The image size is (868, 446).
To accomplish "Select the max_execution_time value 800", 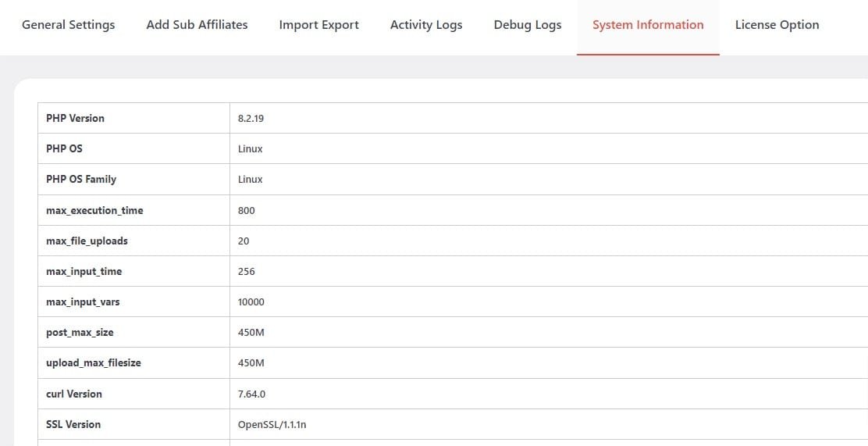I will (x=247, y=211).
